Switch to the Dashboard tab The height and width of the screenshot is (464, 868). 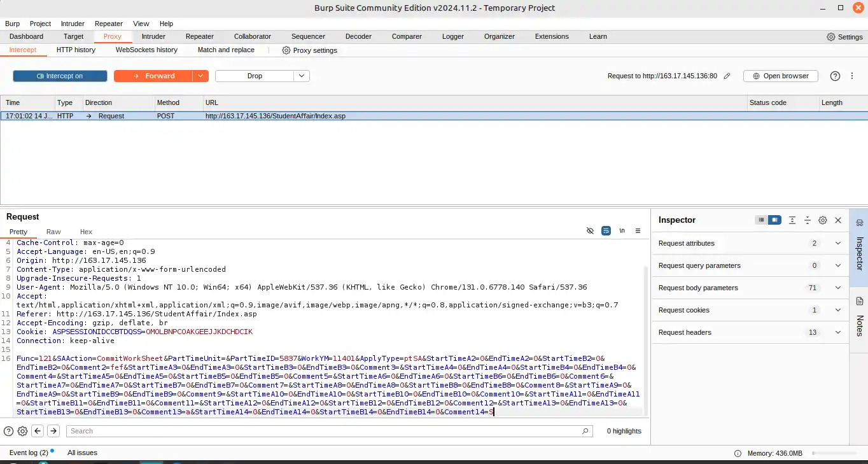point(27,36)
